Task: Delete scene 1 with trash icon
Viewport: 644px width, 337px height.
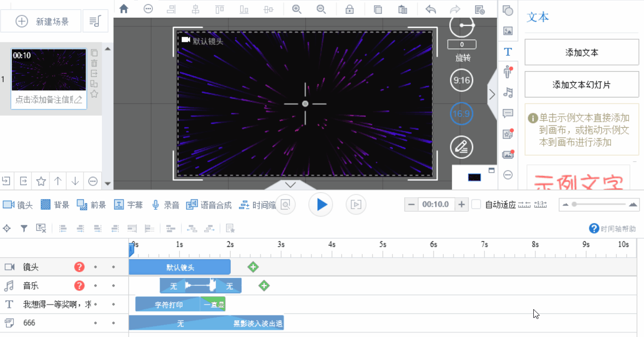Action: pyautogui.click(x=94, y=63)
